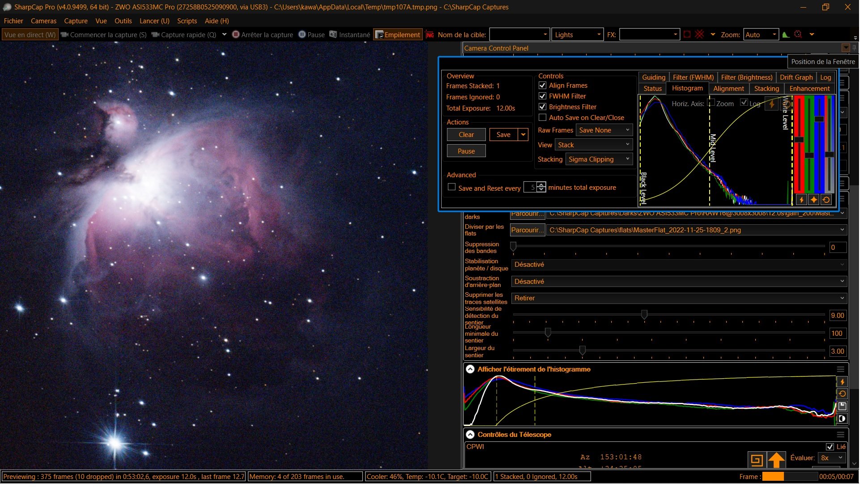Image resolution: width=868 pixels, height=496 pixels.
Task: Click the half-circle contrast icon beside histogram
Action: click(842, 419)
